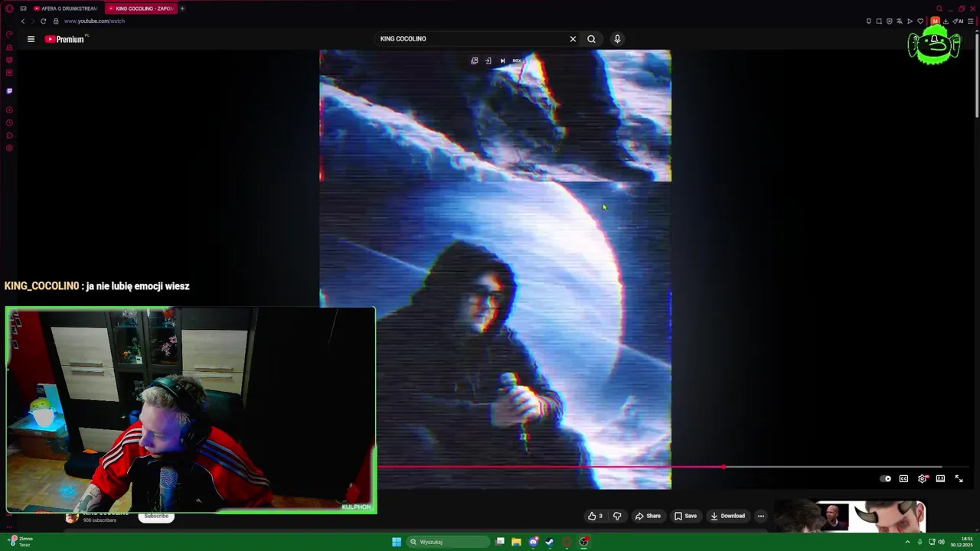This screenshot has width=980, height=551.
Task: Save the video to a playlist
Action: [685, 516]
